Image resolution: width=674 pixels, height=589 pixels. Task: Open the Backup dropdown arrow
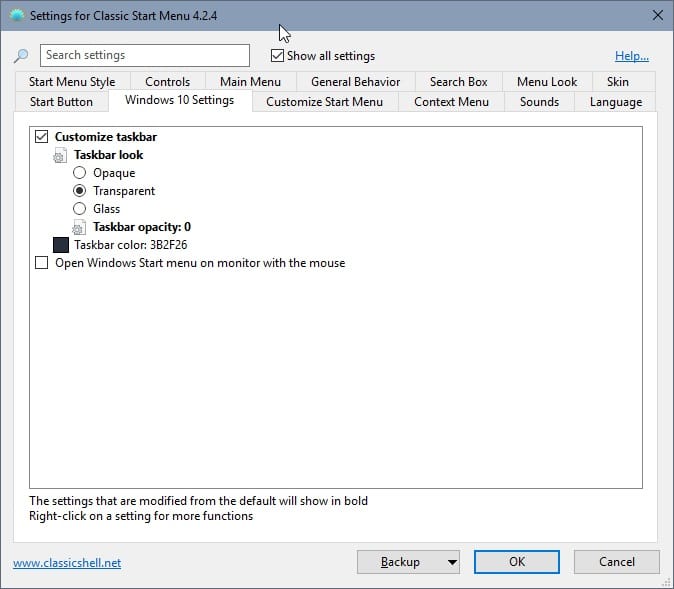coord(452,562)
